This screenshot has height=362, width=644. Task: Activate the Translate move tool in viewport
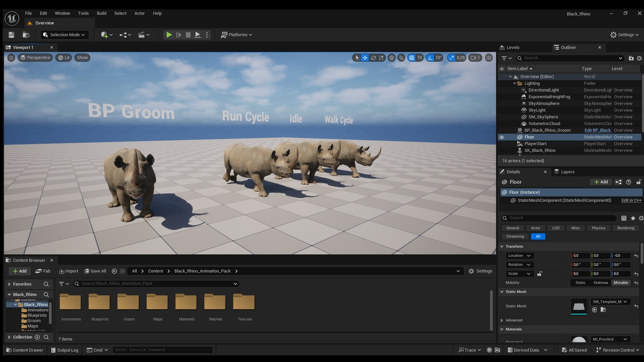pos(365,58)
